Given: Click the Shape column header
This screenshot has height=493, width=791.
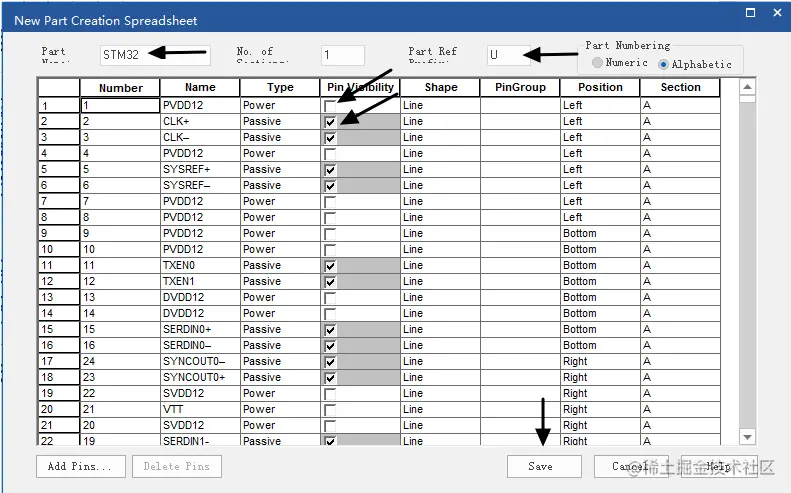Looking at the screenshot, I should tap(440, 88).
